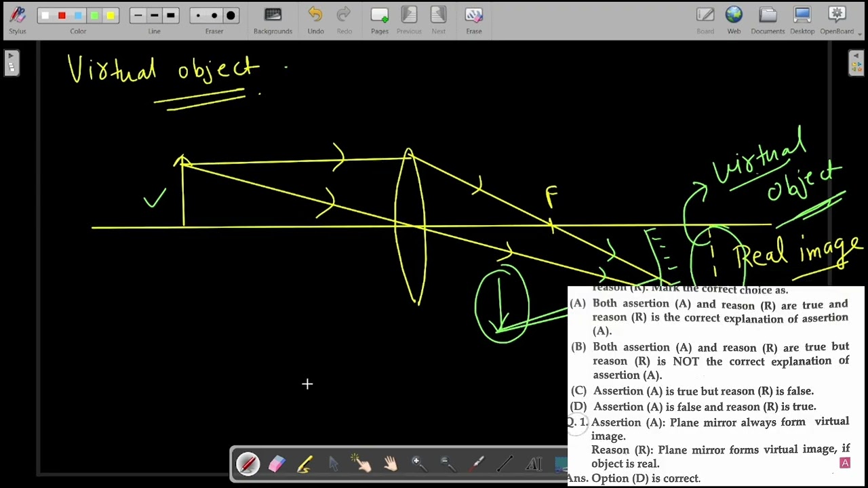Image resolution: width=868 pixels, height=488 pixels.
Task: Select the Text tool
Action: click(x=534, y=464)
